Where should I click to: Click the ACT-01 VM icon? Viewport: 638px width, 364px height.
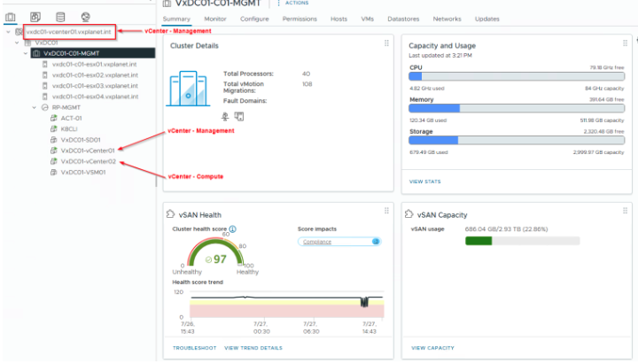pos(53,119)
